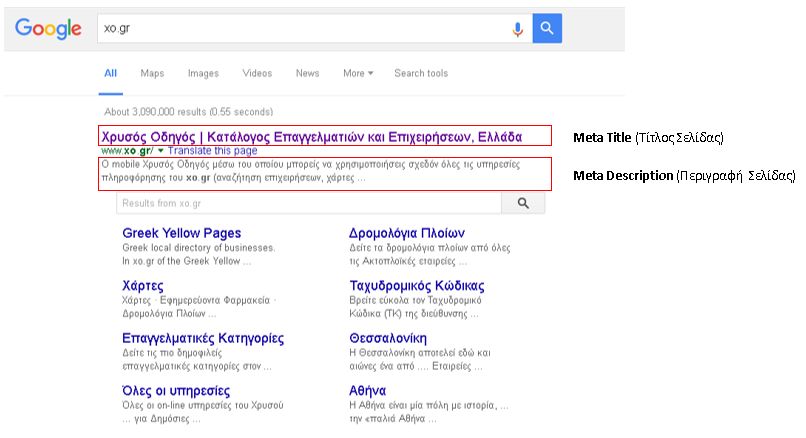Click the Google logo
The width and height of the screenshot is (806, 438).
point(48,29)
